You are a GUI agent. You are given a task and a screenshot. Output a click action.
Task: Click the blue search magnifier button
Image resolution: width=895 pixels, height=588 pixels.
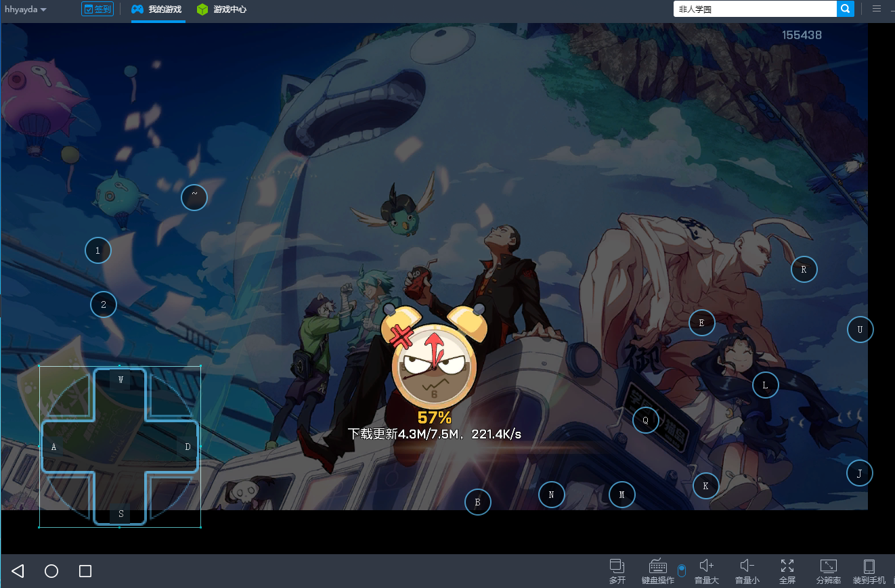tap(845, 9)
